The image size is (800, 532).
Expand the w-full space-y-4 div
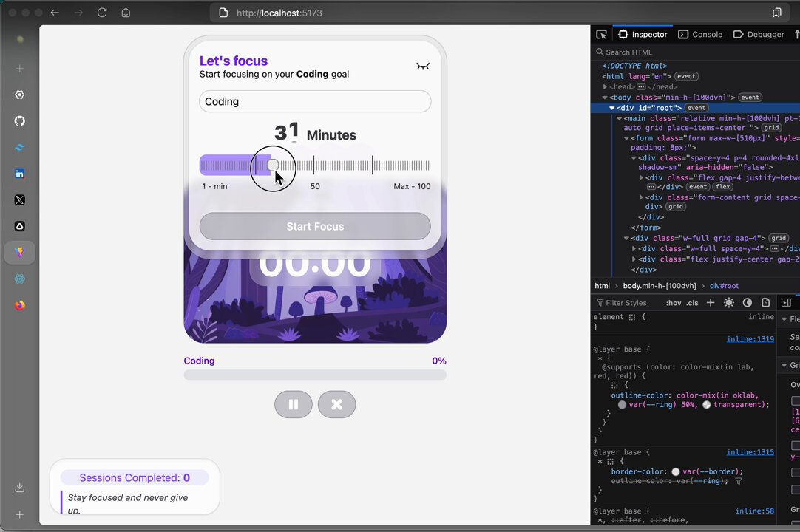click(x=634, y=248)
